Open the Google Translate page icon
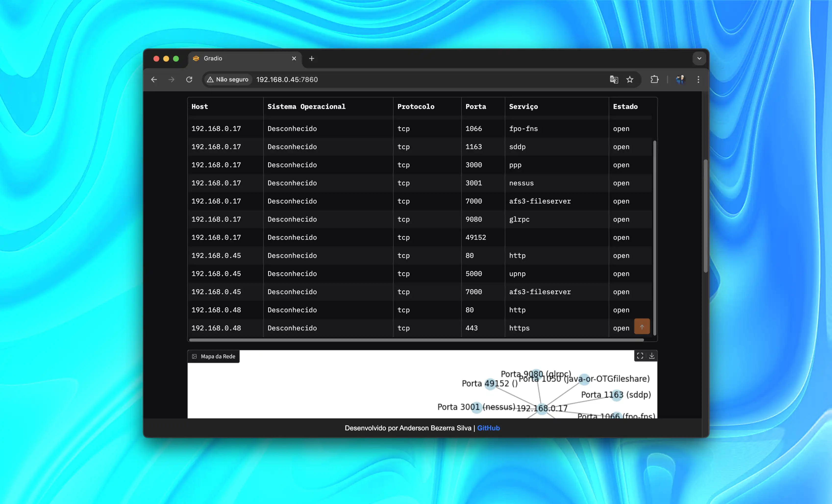The width and height of the screenshot is (832, 504). 614,80
